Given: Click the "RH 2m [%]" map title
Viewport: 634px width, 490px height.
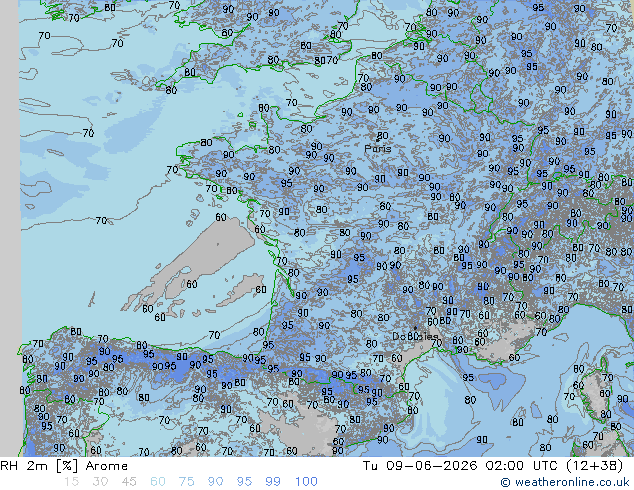Looking at the screenshot, I should (x=39, y=466).
